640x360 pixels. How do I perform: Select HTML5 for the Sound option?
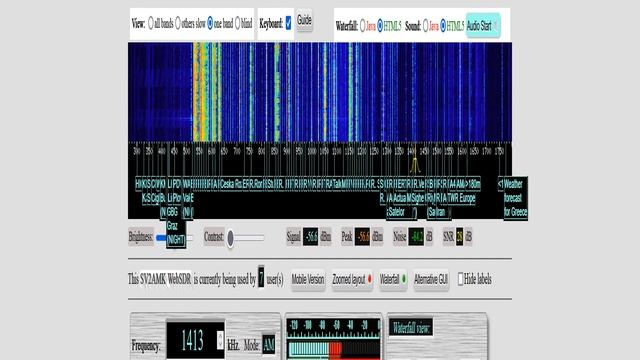(443, 26)
